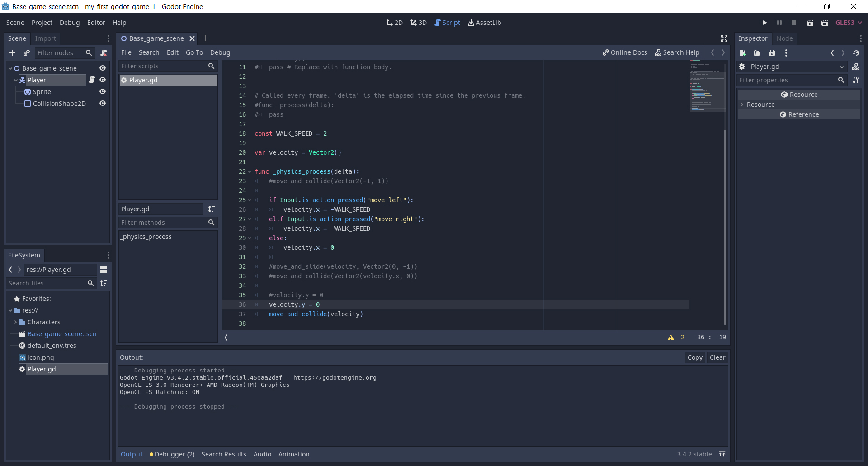The height and width of the screenshot is (466, 868).
Task: Create a new resource in Inspector
Action: (743, 53)
